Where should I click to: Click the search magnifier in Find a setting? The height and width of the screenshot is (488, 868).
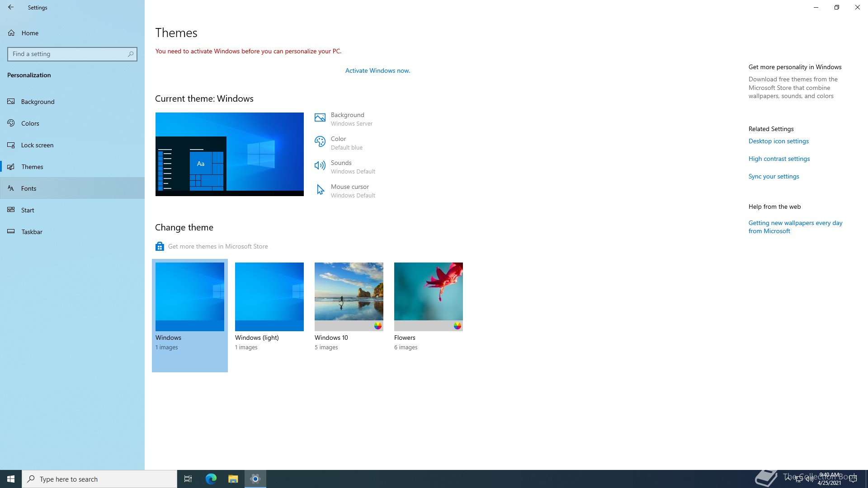tap(131, 54)
